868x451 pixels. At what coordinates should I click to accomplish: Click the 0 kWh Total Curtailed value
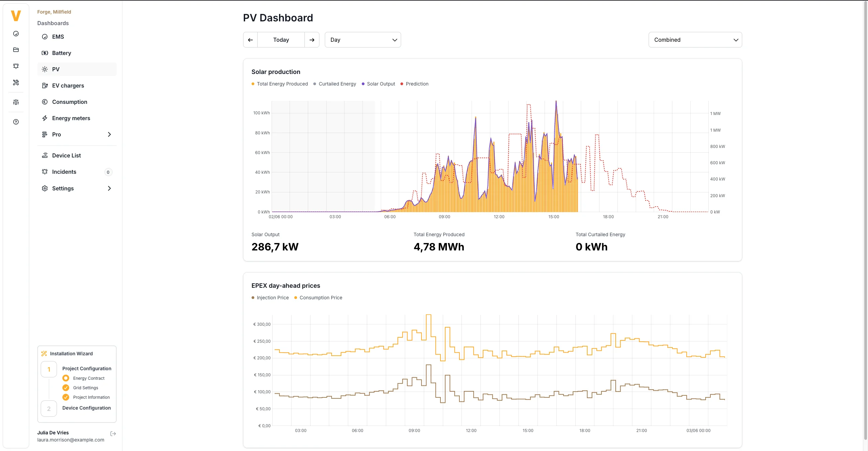coord(591,247)
